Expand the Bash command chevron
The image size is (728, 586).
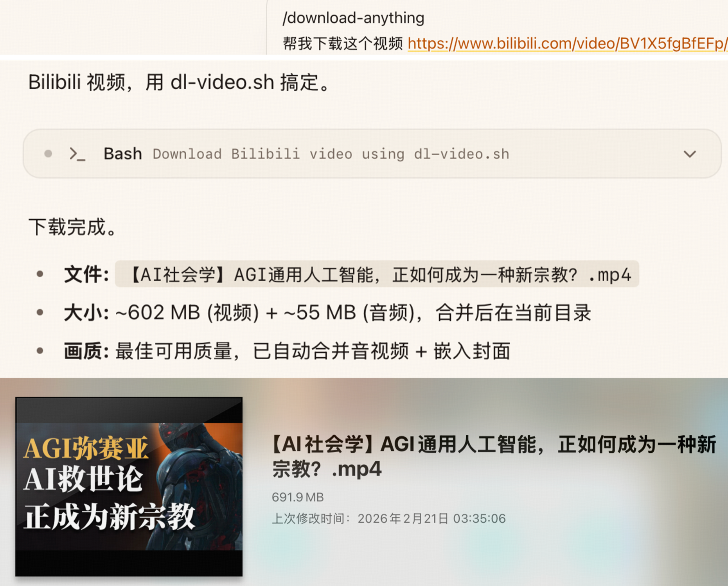[x=690, y=154]
